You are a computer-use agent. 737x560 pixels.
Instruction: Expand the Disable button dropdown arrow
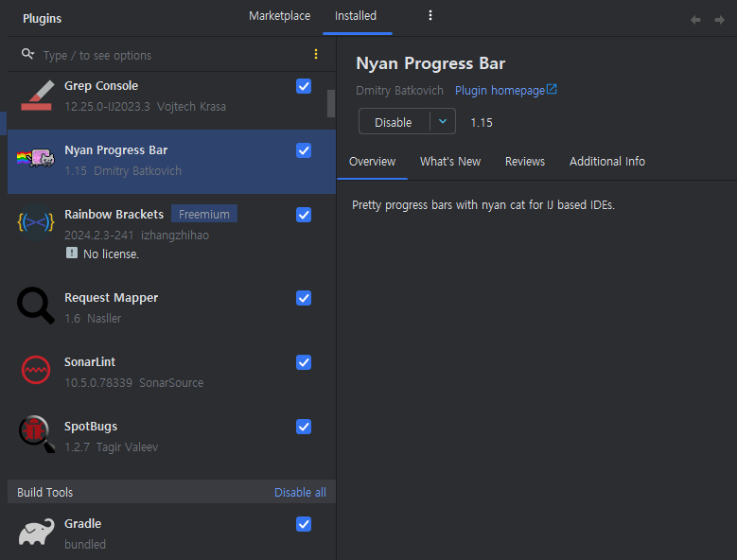click(x=443, y=121)
